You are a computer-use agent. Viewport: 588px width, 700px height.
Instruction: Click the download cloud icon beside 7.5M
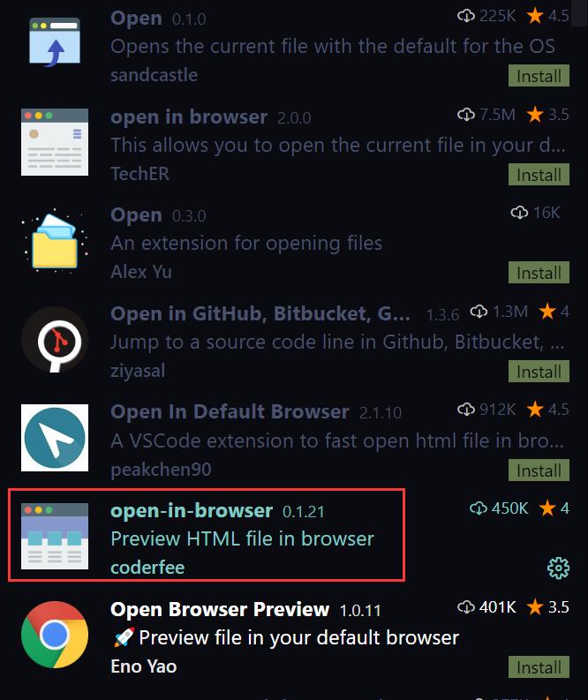pyautogui.click(x=466, y=115)
